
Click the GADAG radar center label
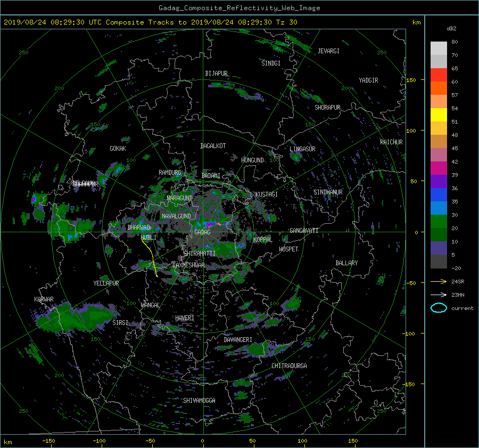(203, 232)
